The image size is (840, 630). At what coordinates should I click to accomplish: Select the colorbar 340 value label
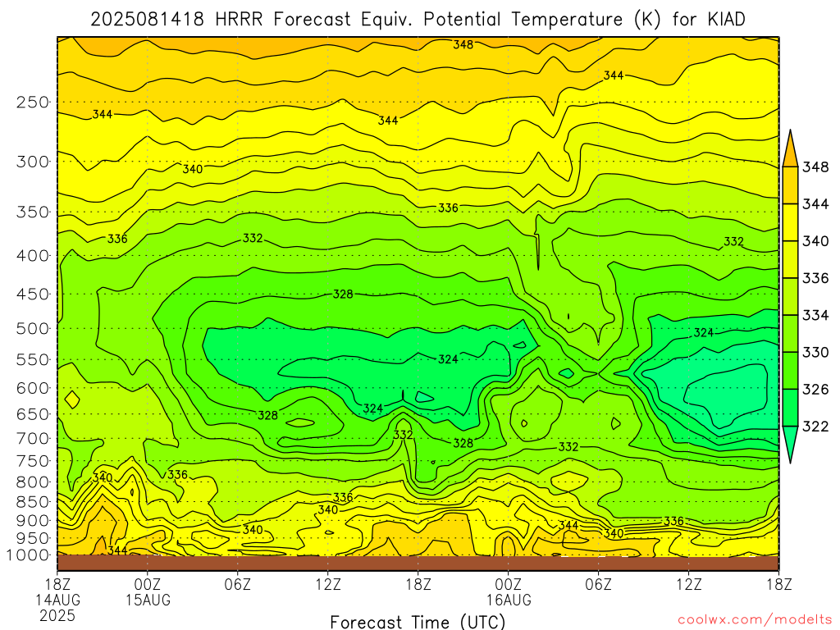[815, 241]
